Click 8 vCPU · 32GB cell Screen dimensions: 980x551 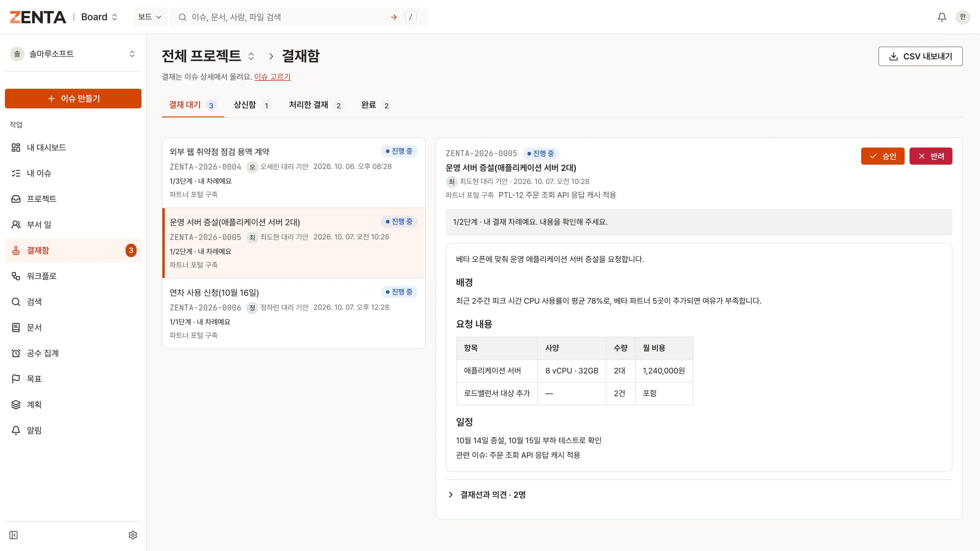pyautogui.click(x=572, y=371)
